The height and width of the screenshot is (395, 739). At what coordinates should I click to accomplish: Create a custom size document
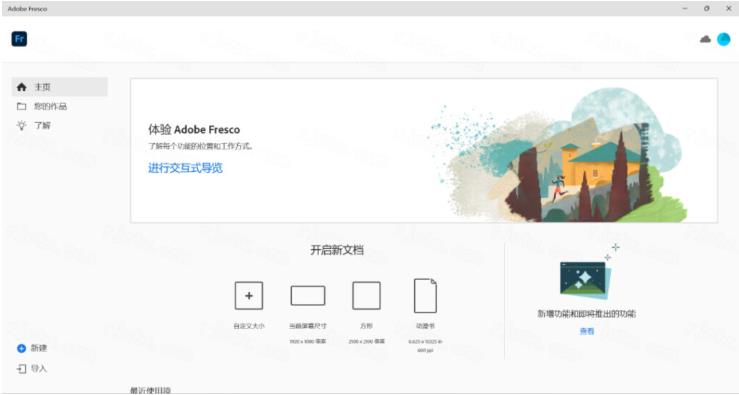(x=249, y=296)
